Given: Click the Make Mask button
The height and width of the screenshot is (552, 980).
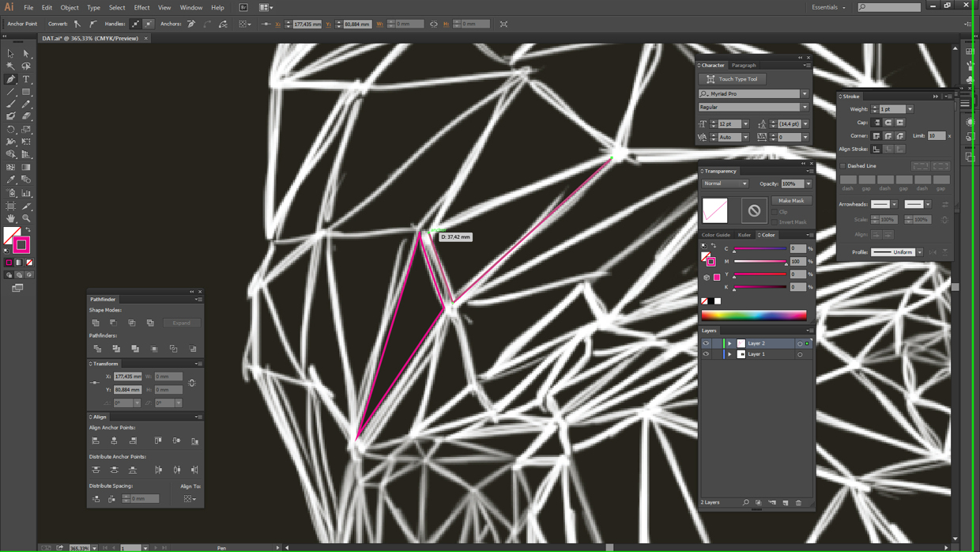Looking at the screenshot, I should (791, 201).
